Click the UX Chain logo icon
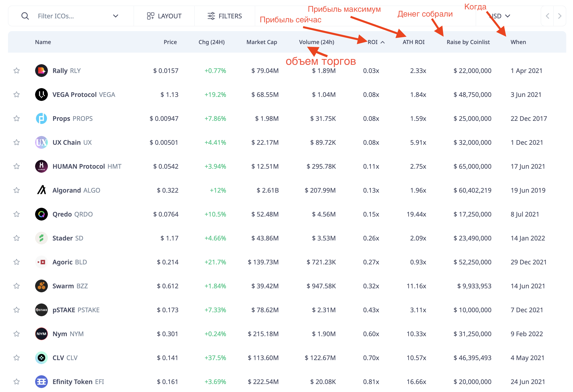The width and height of the screenshot is (573, 392). coord(41,143)
